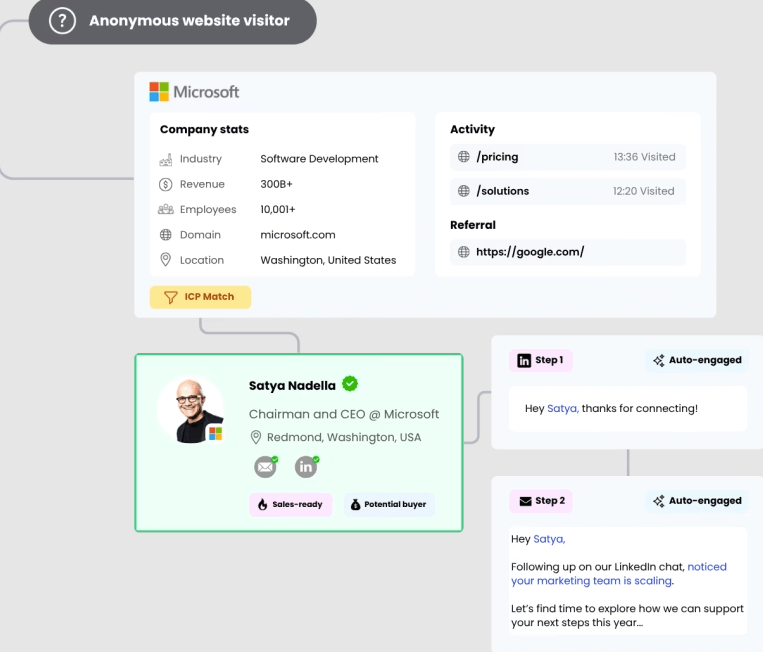Click the Sales-ready tag

290,505
